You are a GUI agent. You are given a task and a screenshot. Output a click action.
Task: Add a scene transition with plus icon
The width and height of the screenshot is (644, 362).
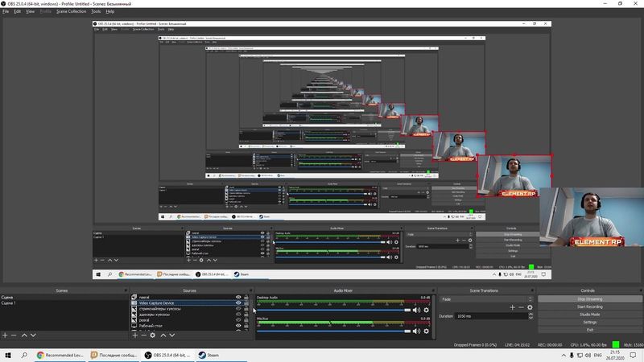(512, 307)
